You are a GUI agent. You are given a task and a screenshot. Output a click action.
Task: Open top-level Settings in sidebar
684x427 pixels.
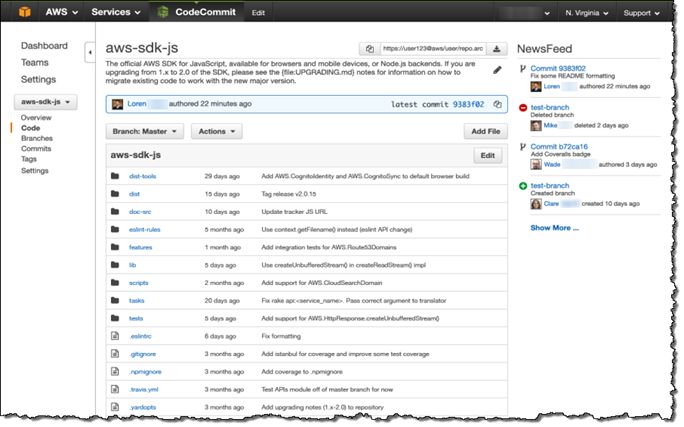tap(38, 79)
